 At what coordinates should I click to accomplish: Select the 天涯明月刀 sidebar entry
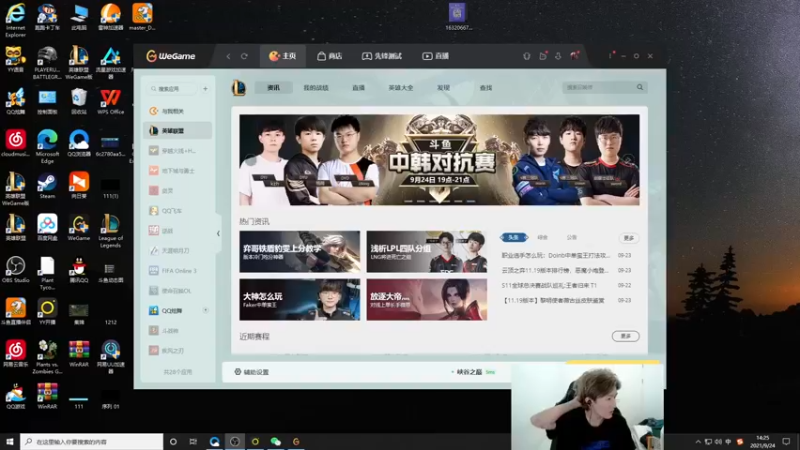click(178, 251)
